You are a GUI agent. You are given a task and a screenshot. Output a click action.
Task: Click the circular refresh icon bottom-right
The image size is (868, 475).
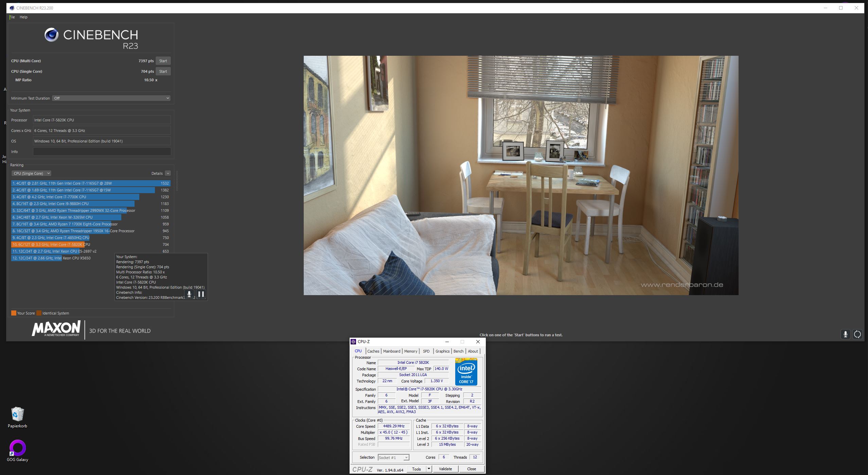tap(857, 334)
